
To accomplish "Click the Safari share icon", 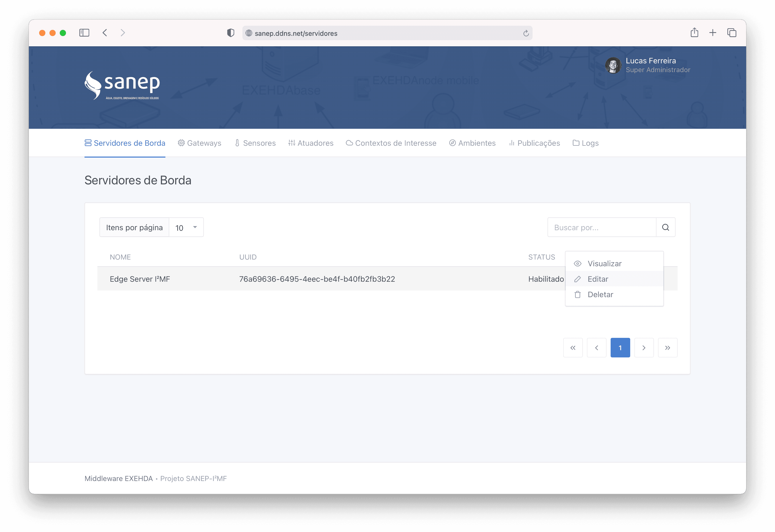I will coord(694,33).
